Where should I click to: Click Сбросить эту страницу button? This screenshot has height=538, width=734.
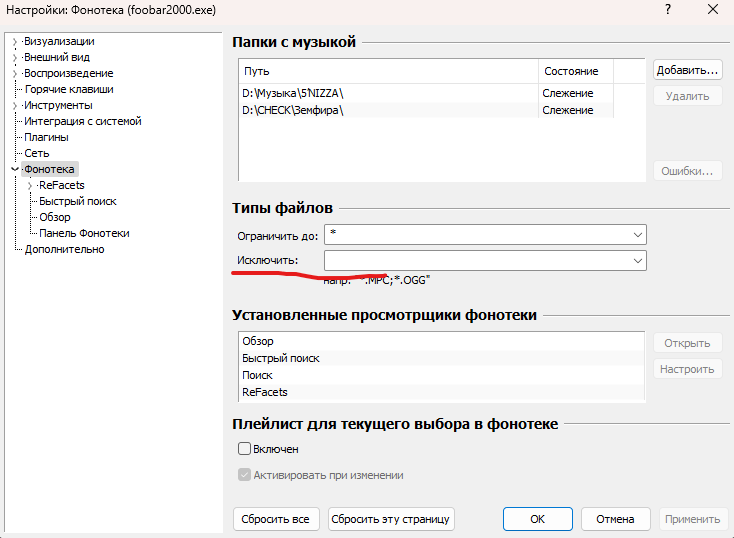tap(392, 519)
